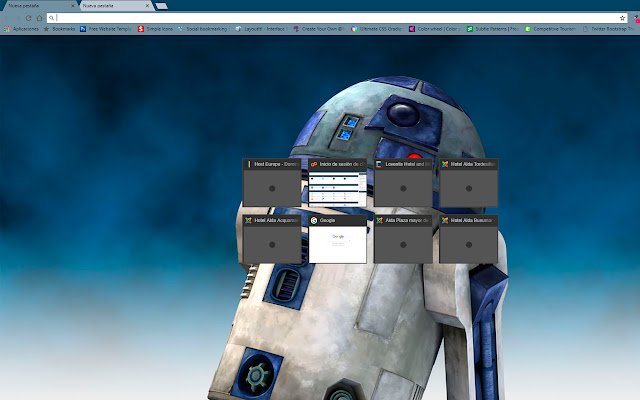Reload the page with the refresh icon
The image size is (640, 400).
click(29, 18)
